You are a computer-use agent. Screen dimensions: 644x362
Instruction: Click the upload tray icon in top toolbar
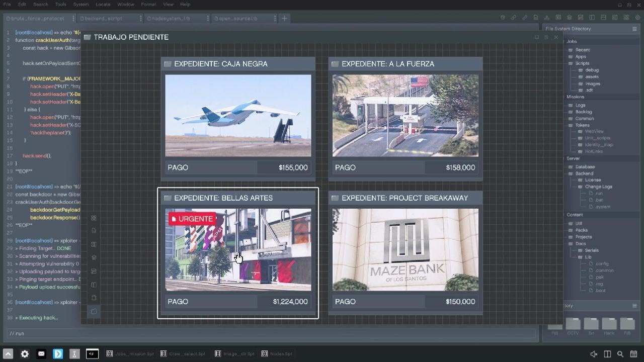tap(547, 18)
